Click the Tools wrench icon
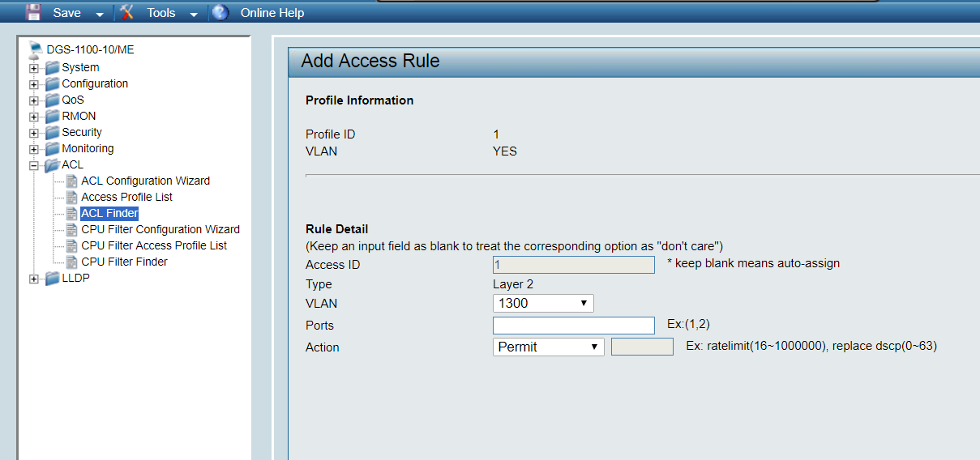 (126, 12)
